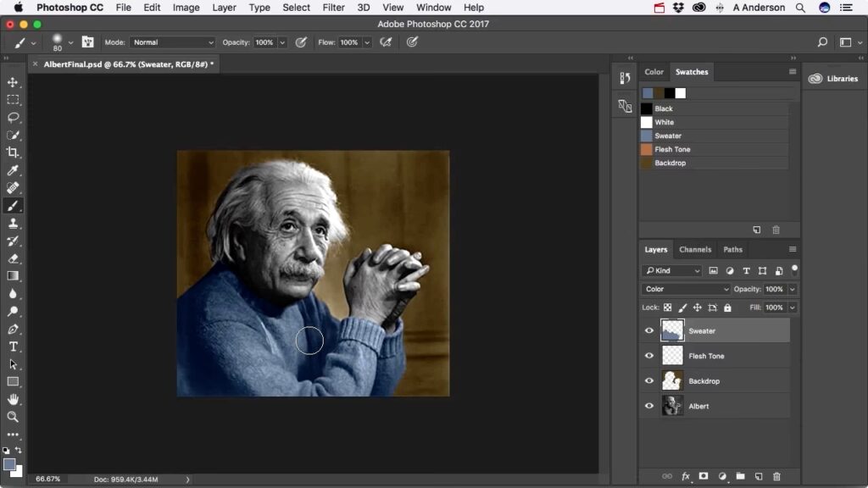Open the brush Mode dropdown
This screenshot has height=488, width=868.
point(173,42)
